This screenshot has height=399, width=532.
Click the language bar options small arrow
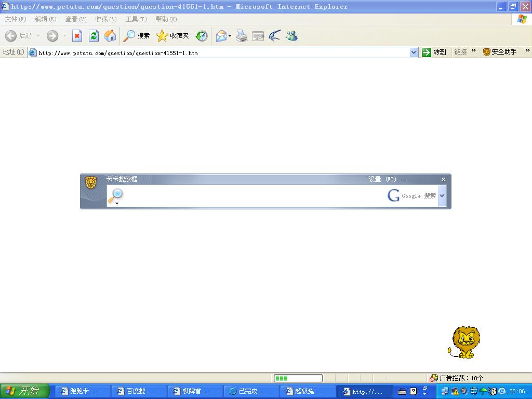425,394
